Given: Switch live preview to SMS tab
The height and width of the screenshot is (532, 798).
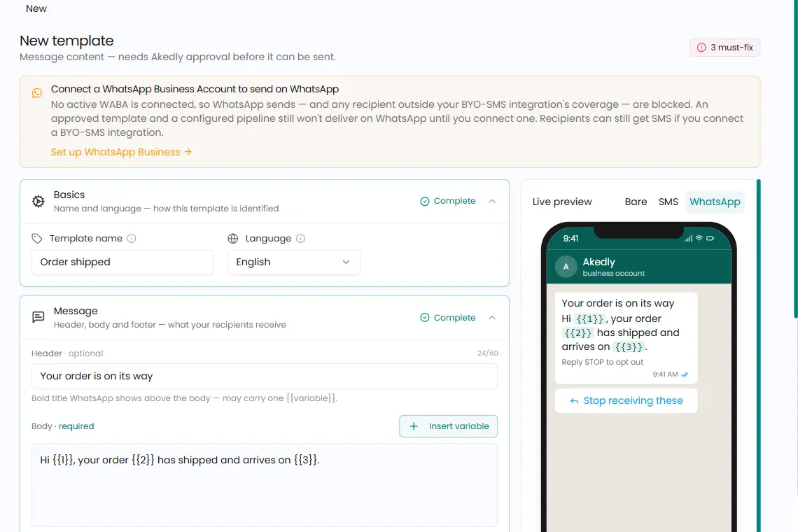Looking at the screenshot, I should point(668,202).
